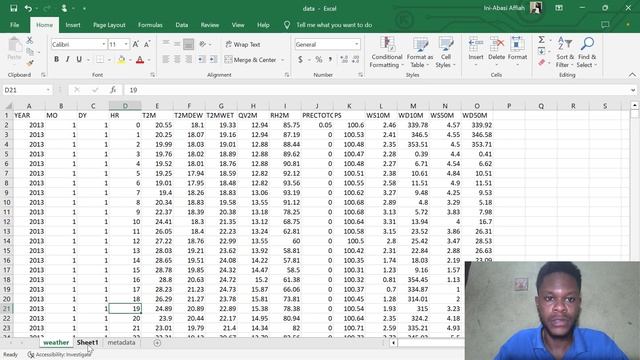Open the borders button

pos(100,60)
